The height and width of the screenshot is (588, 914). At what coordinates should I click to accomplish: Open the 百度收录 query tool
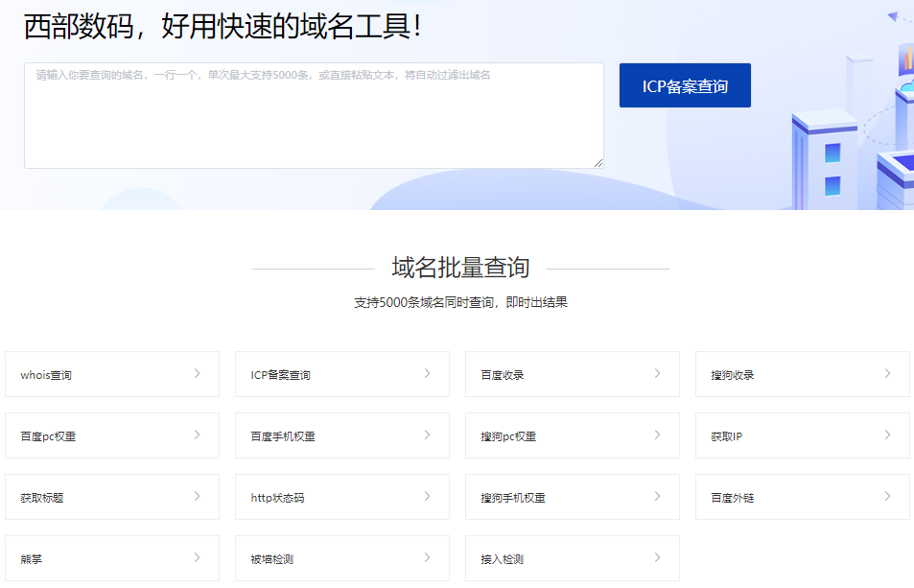572,374
